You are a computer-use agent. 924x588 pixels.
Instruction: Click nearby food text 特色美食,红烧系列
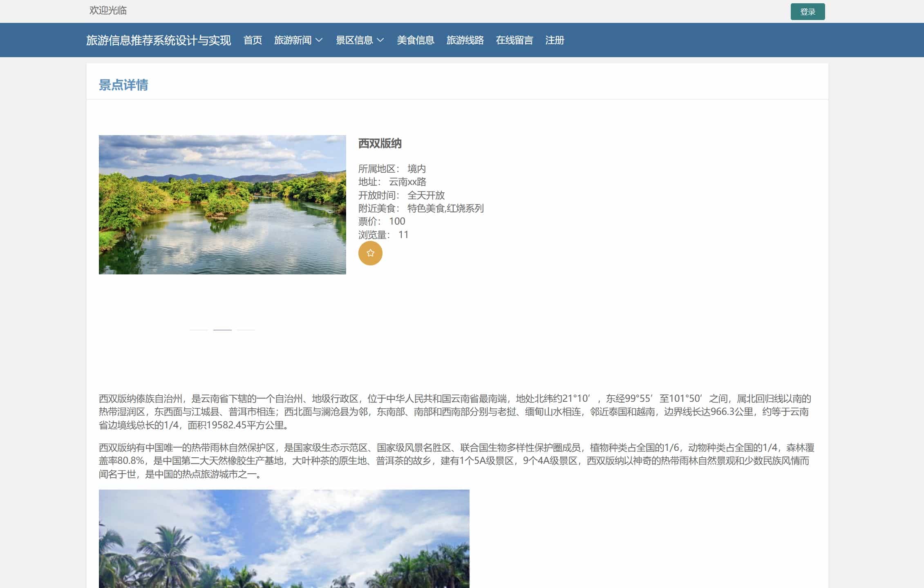(445, 208)
